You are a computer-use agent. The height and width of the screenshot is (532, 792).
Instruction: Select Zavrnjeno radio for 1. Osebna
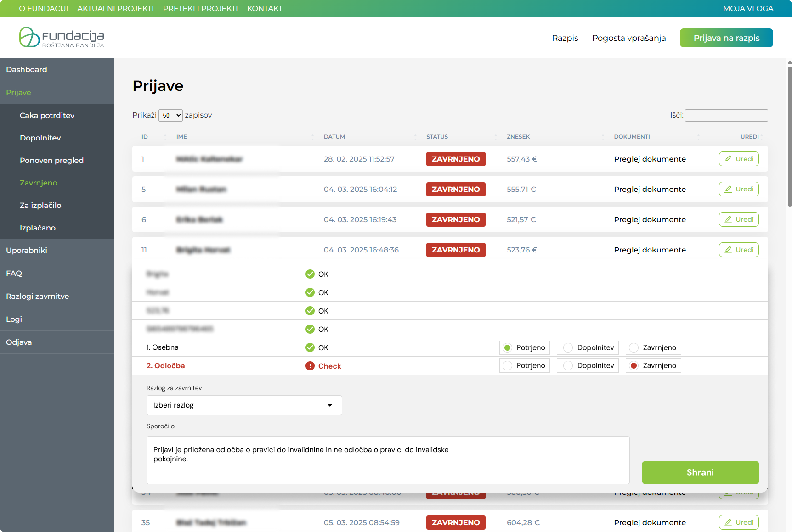click(634, 347)
